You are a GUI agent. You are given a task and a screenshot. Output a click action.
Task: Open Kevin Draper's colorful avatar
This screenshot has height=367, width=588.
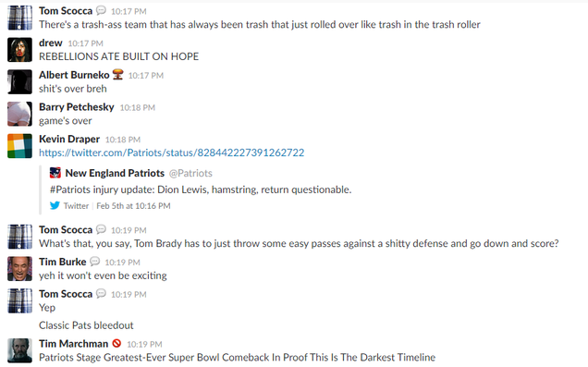click(19, 146)
